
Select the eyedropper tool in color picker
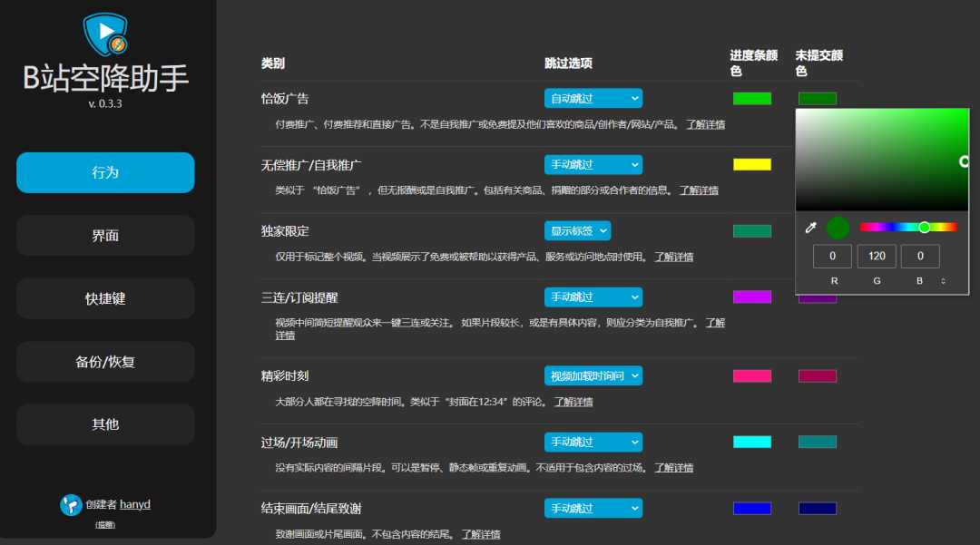click(810, 228)
